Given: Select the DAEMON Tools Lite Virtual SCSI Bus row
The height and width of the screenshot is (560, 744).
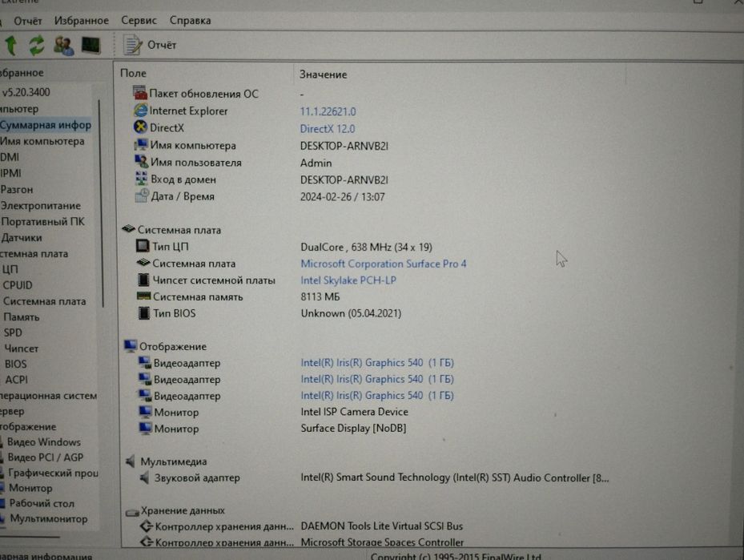Looking at the screenshot, I should coord(381,526).
